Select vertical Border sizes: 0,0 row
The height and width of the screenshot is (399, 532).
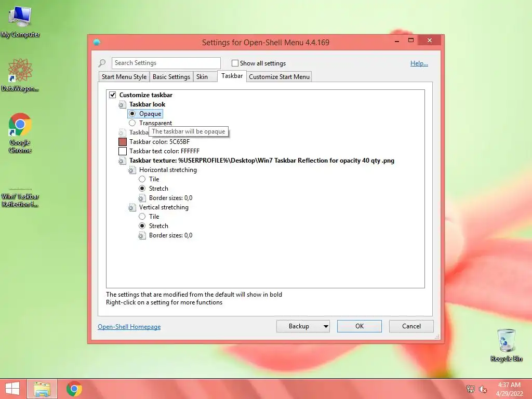point(170,235)
